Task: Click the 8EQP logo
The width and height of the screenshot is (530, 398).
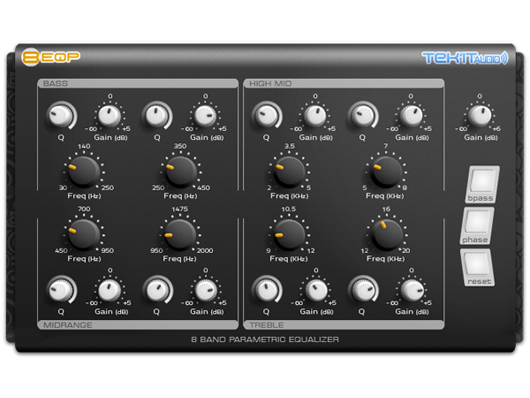Action: tap(51, 57)
